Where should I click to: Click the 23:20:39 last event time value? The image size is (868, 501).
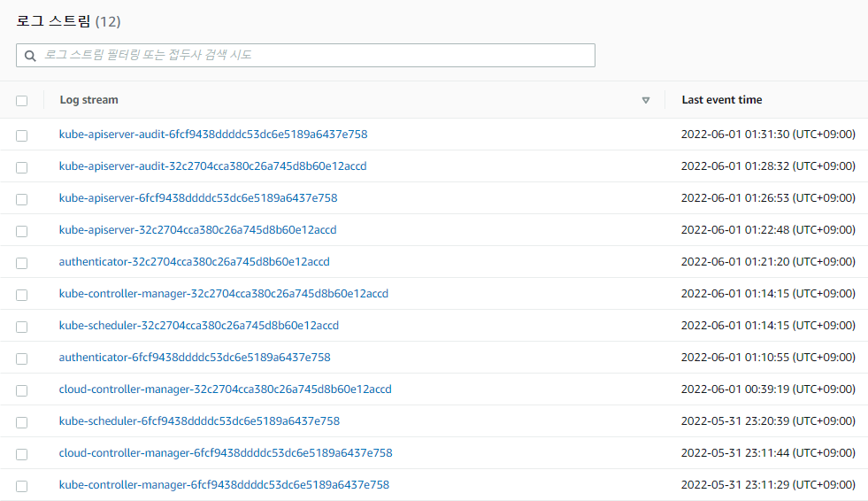click(x=768, y=421)
